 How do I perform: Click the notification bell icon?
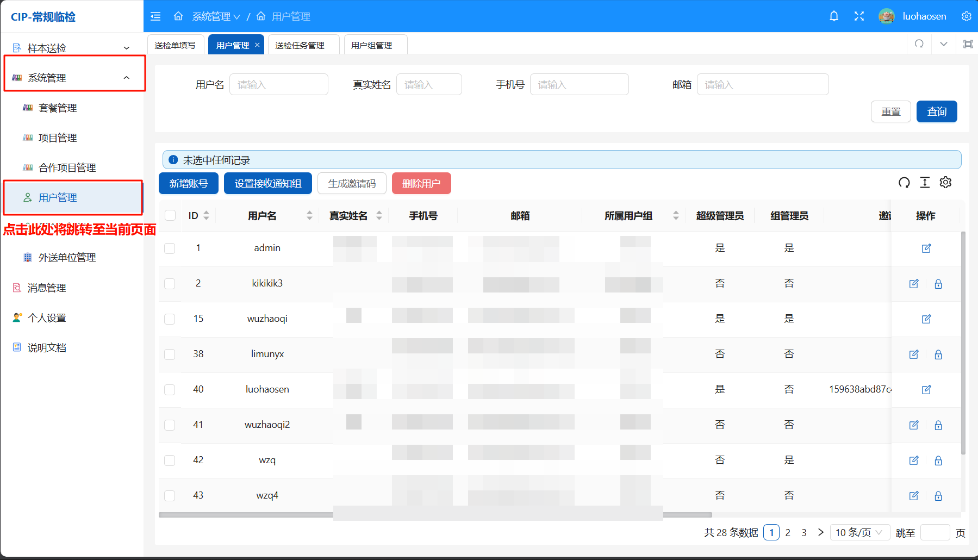833,16
